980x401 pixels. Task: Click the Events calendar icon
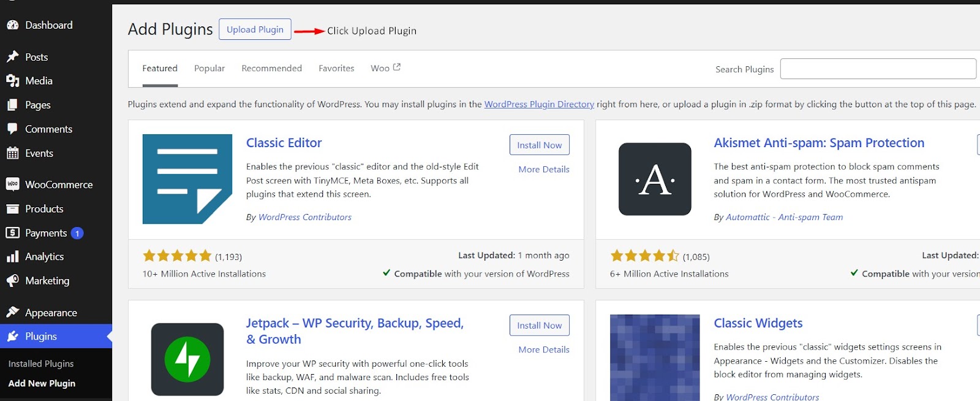click(x=12, y=153)
